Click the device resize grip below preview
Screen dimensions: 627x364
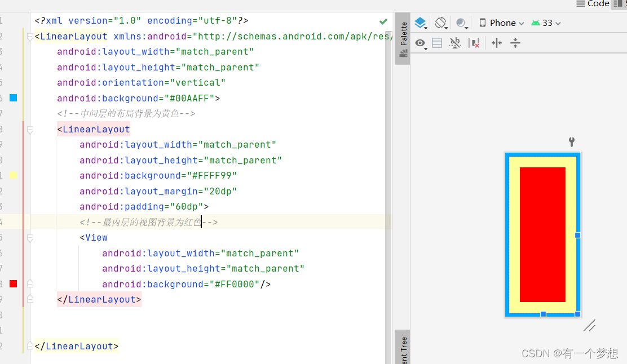(589, 326)
